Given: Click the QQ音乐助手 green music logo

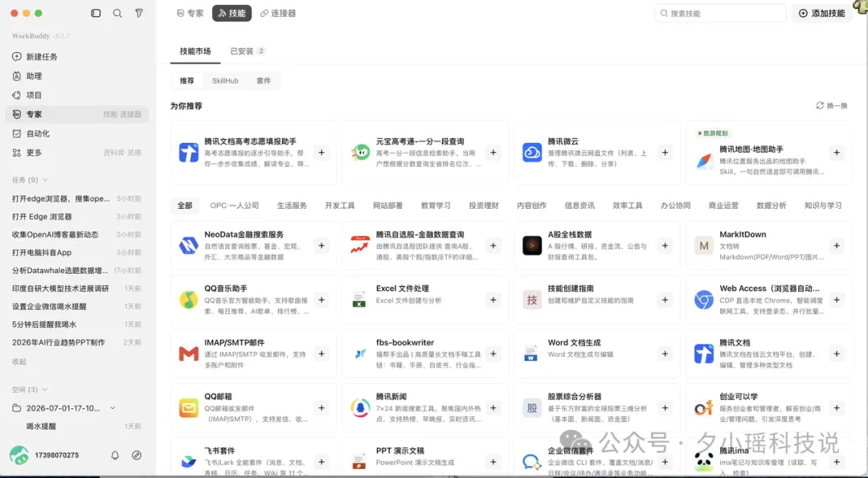Looking at the screenshot, I should (x=189, y=300).
